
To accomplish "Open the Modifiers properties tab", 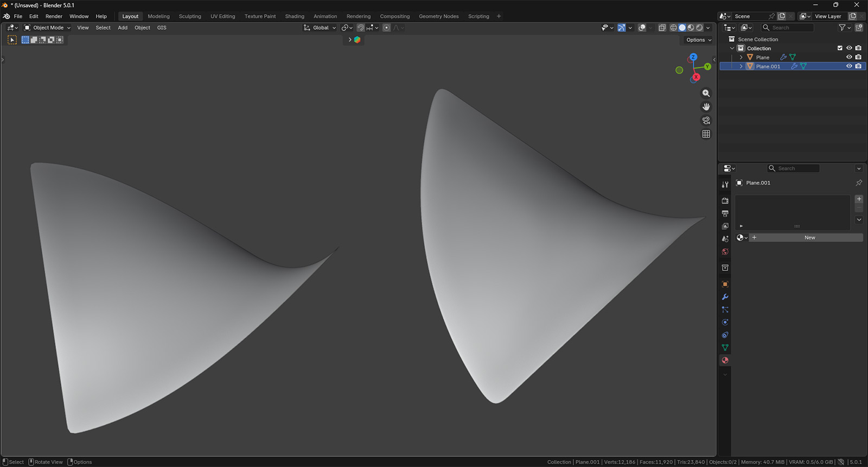I will (725, 297).
